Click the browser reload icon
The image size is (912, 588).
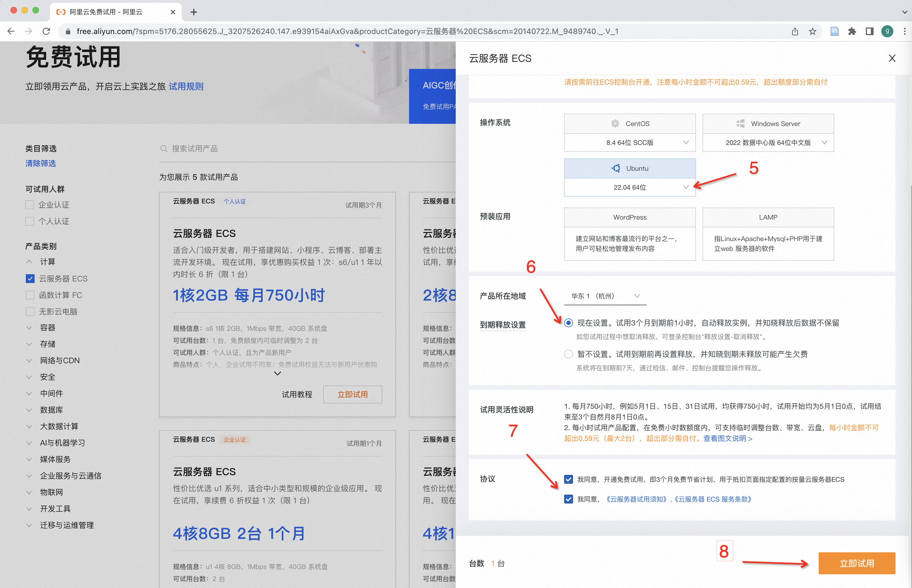pyautogui.click(x=46, y=31)
